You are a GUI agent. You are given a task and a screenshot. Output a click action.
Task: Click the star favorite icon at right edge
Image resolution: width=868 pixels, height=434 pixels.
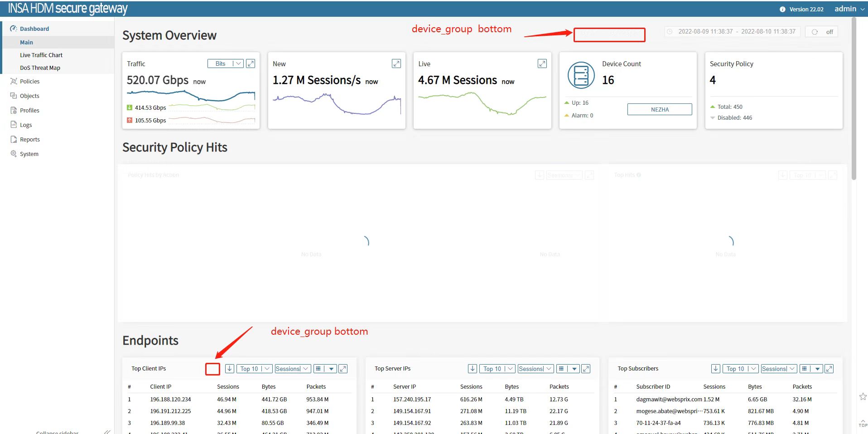pos(863,396)
